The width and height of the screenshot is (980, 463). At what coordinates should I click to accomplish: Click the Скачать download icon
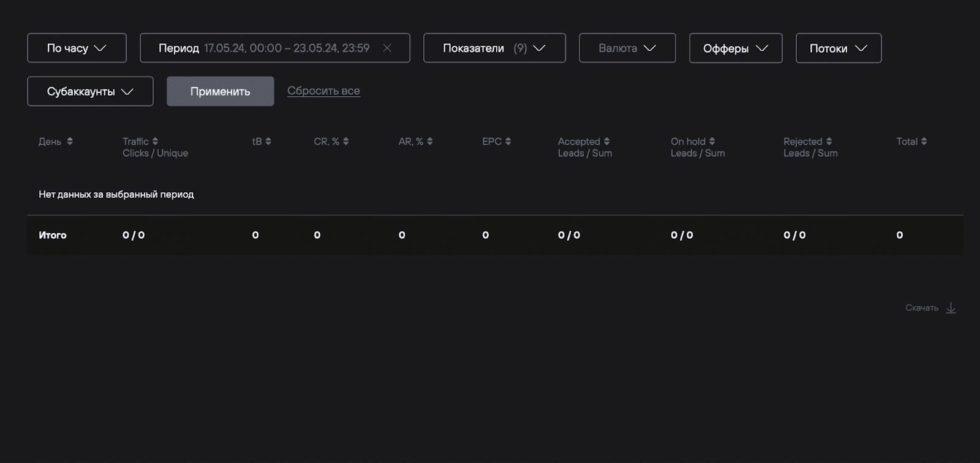click(951, 307)
